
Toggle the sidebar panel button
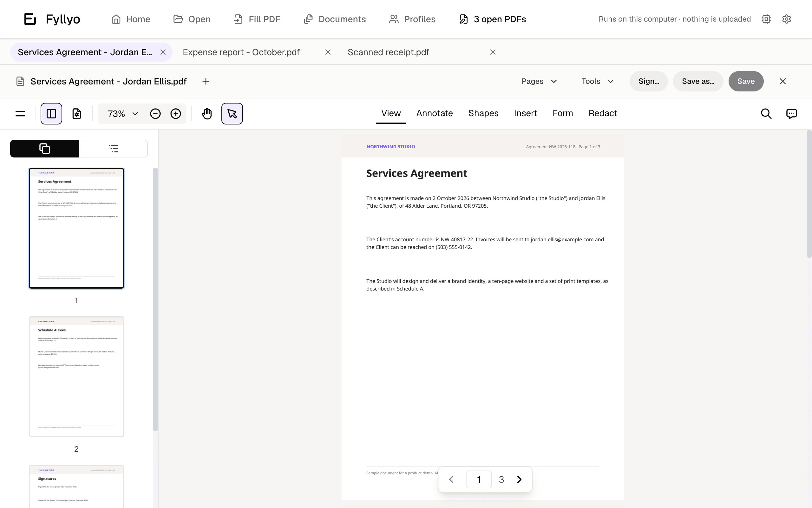pyautogui.click(x=51, y=114)
